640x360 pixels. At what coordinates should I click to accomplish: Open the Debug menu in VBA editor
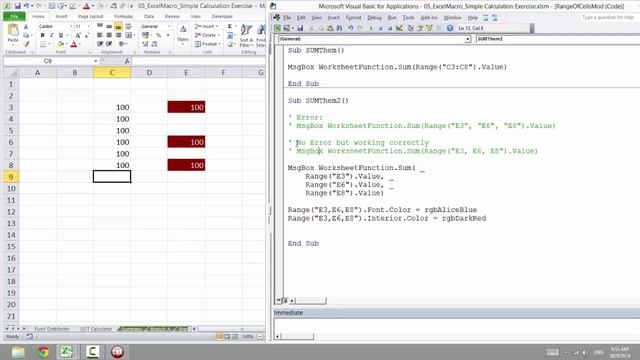374,18
